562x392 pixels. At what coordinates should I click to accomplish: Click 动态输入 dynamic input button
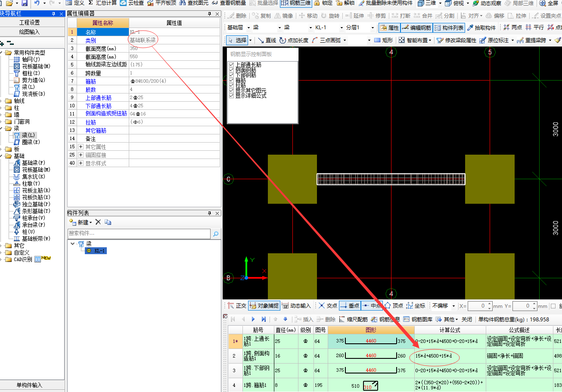click(x=296, y=305)
